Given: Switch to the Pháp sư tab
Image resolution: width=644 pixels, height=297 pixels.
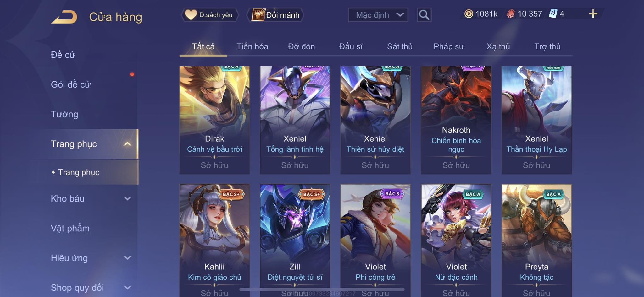Looking at the screenshot, I should (449, 46).
